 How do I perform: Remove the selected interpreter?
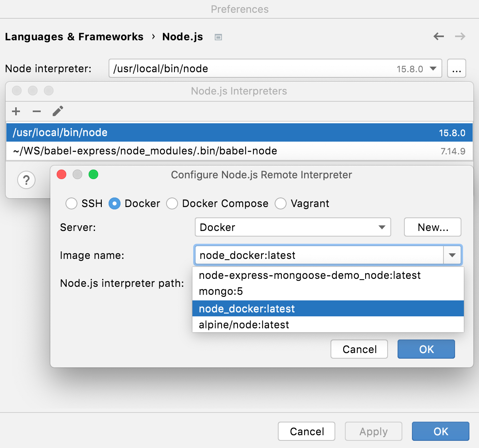pos(37,111)
